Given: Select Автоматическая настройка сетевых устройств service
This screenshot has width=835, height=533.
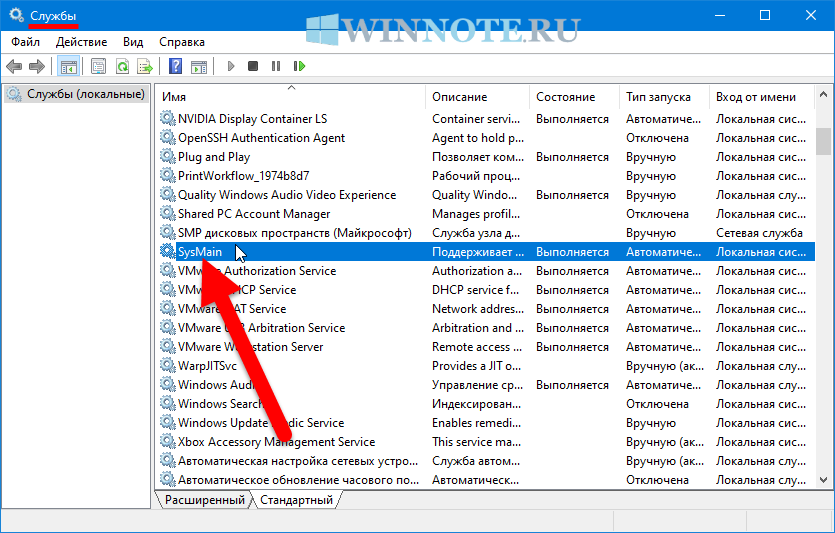Looking at the screenshot, I should pyautogui.click(x=487, y=461).
